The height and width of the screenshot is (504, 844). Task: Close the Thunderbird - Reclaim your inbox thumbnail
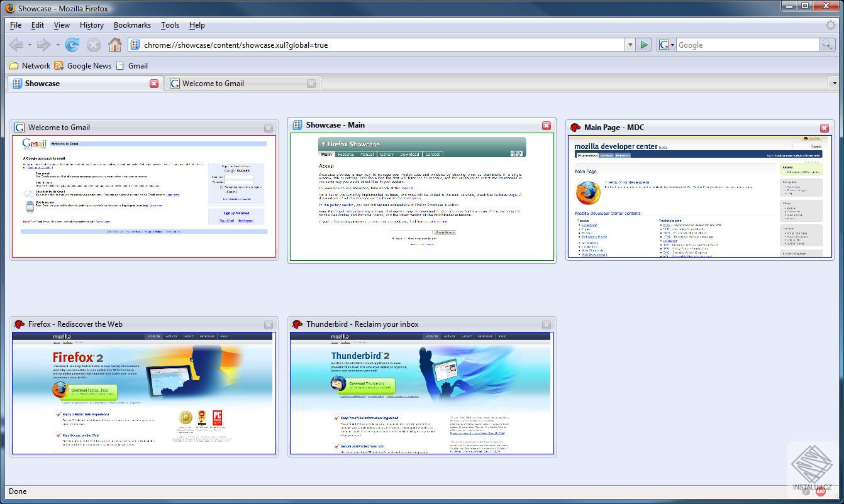tap(547, 324)
